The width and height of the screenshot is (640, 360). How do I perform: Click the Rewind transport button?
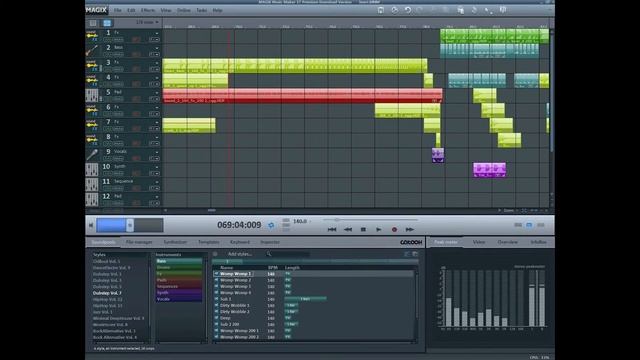click(348, 229)
